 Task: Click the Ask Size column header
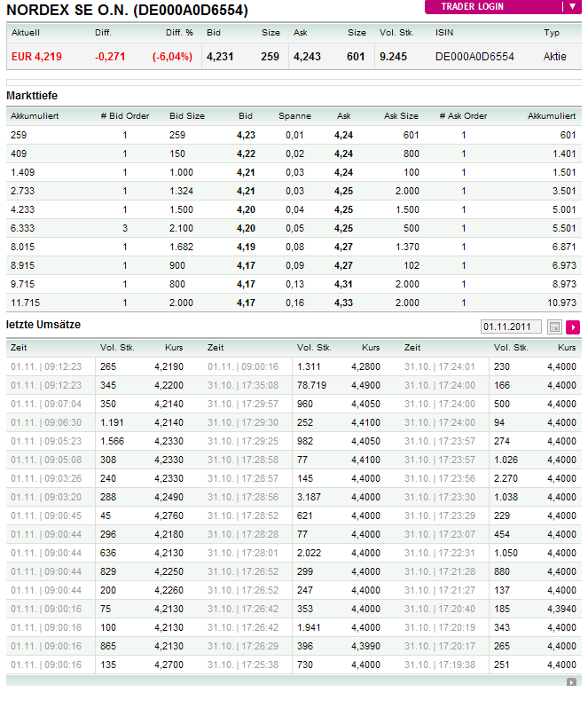401,116
